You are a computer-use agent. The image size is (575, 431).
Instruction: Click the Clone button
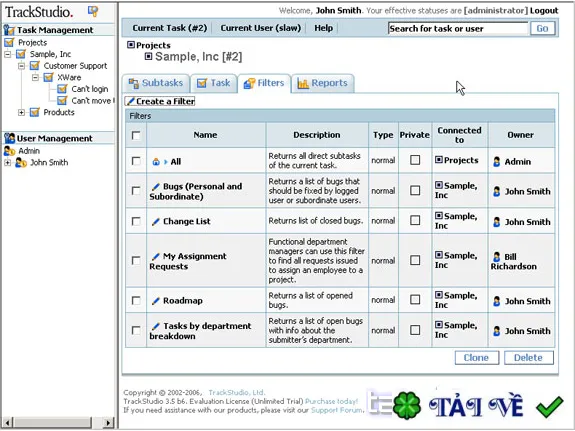477,358
